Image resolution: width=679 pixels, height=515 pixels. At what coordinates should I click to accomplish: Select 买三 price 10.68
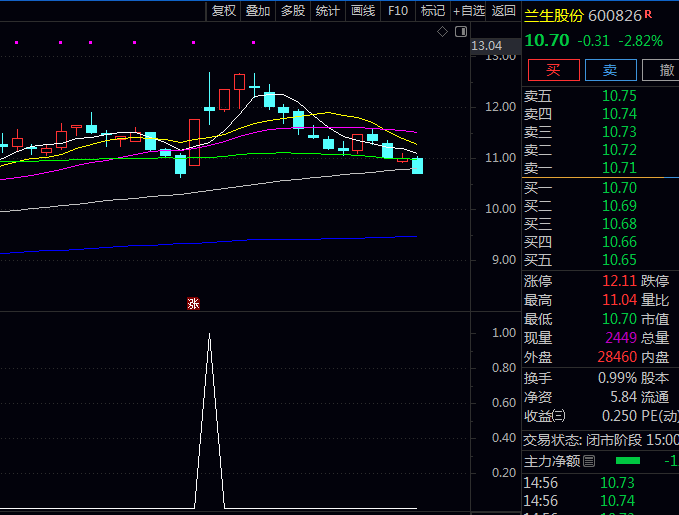coord(619,224)
